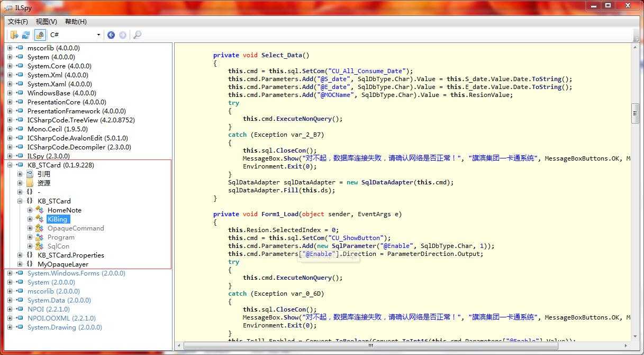Viewport: 644px width, 355px height.
Task: Expand the WindowsBase (4.0.0.0) node
Action: pyautogui.click(x=10, y=93)
